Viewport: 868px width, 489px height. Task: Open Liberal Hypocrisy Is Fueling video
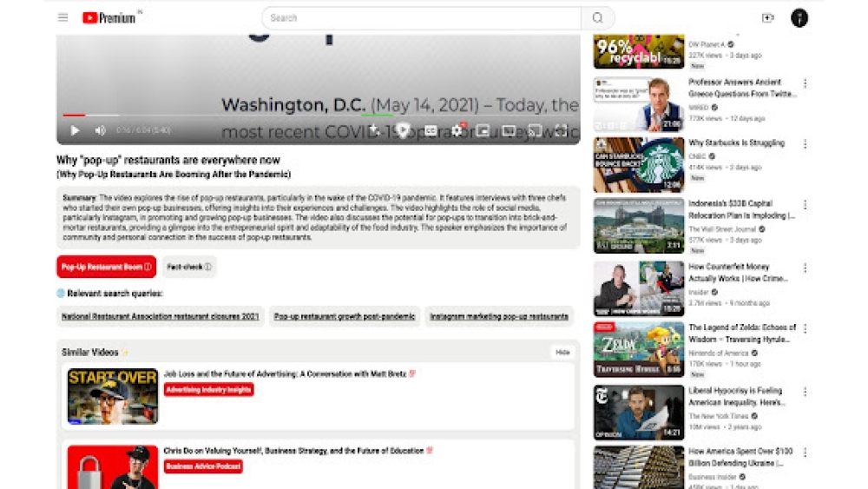(737, 397)
